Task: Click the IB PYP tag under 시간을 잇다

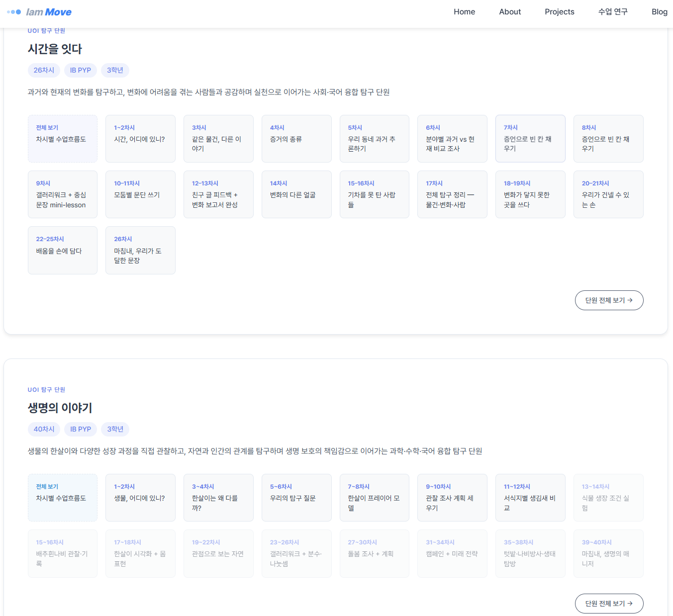Action: tap(81, 70)
